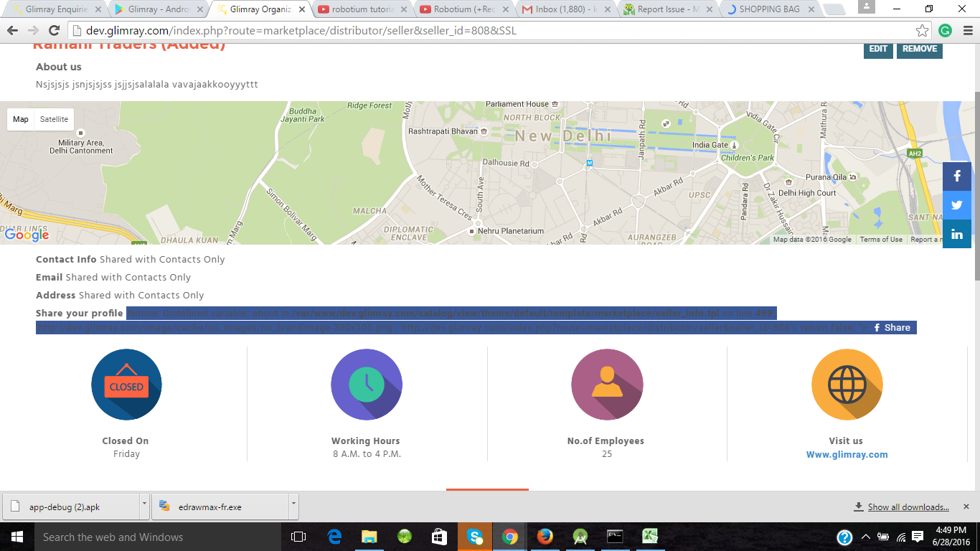This screenshot has width=980, height=551.
Task: Click the Facebook Share button
Action: (892, 328)
